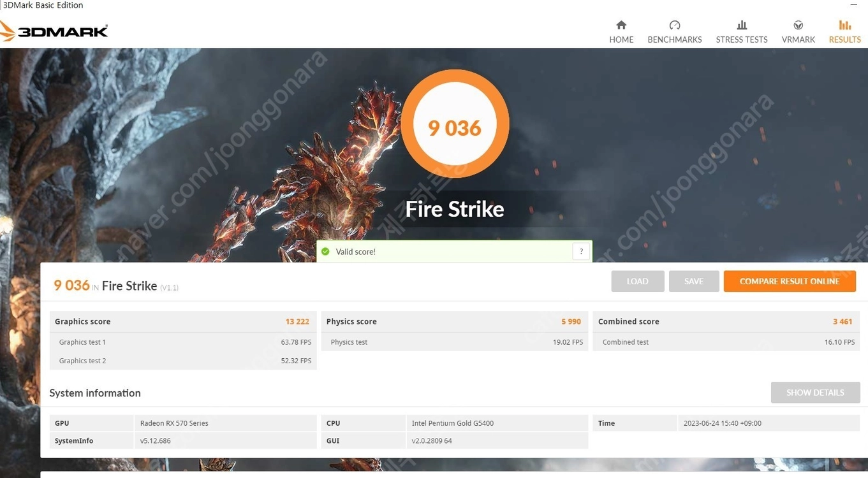Click the System information heading
This screenshot has width=868, height=478.
[95, 393]
